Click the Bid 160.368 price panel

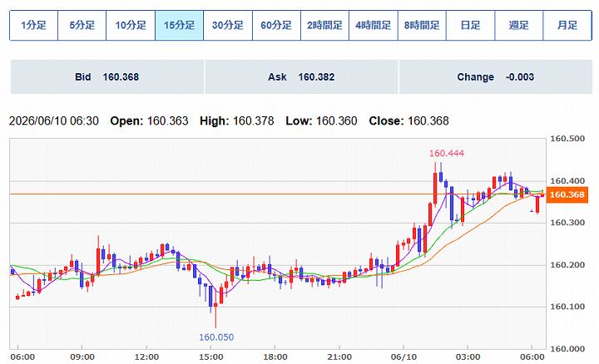[107, 76]
